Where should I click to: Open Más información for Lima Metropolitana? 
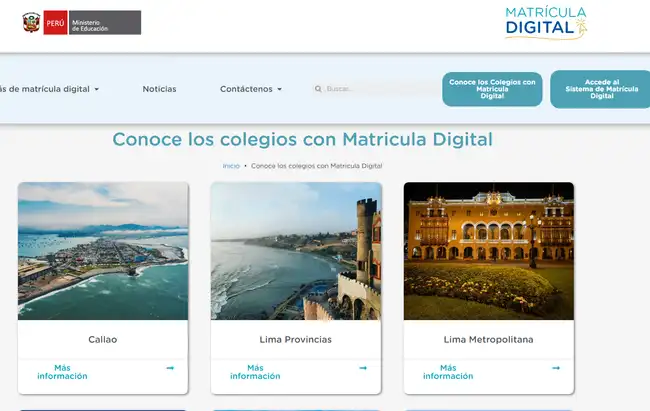pyautogui.click(x=448, y=372)
